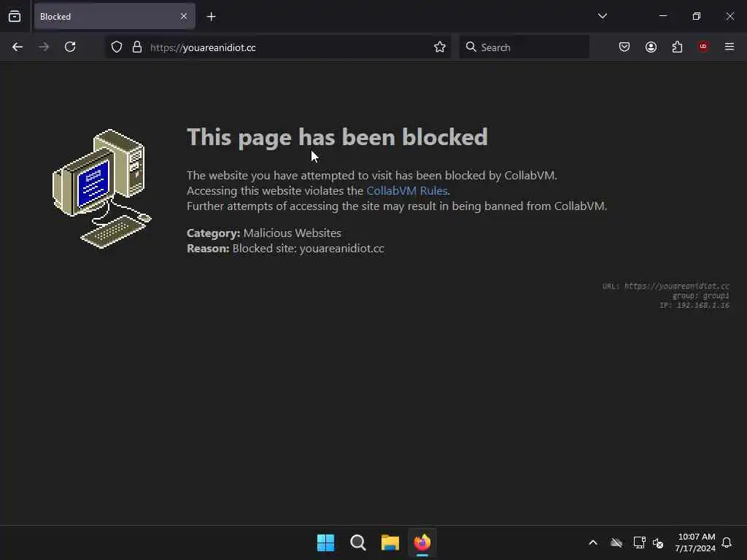Viewport: 747px width, 560px height.
Task: Click the 'This page has been blocked' heading
Action: point(337,138)
